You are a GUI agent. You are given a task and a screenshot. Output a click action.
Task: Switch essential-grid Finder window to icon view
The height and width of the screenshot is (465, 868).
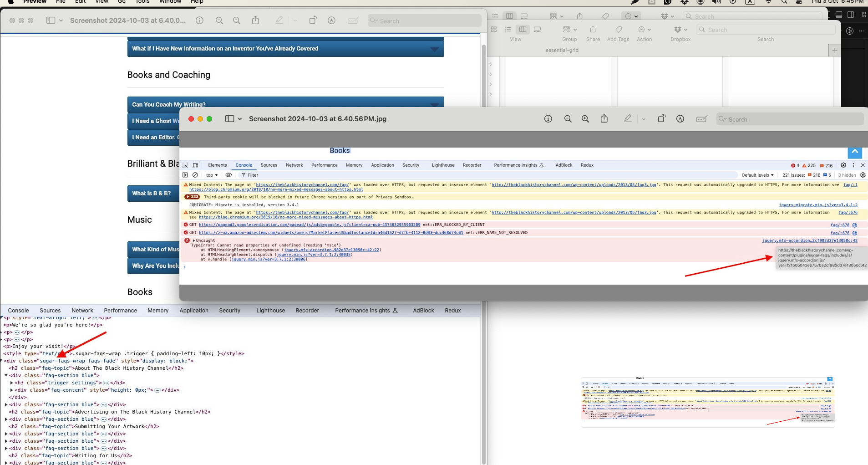point(494,30)
